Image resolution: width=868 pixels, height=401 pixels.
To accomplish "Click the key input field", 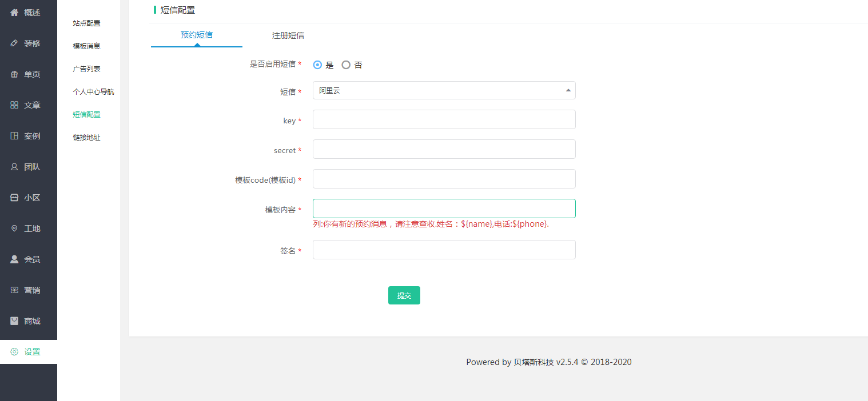I will point(444,119).
